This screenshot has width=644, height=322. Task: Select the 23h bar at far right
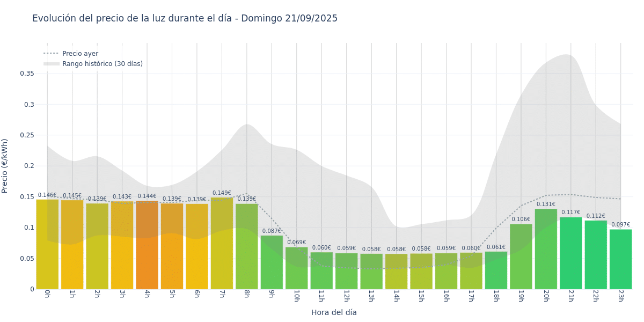(620, 259)
